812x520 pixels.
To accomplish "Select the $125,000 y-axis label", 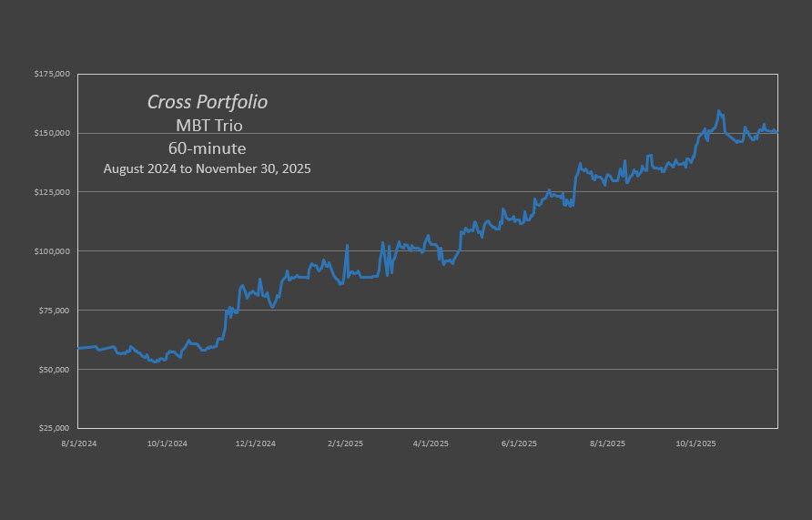I will 54,192.
